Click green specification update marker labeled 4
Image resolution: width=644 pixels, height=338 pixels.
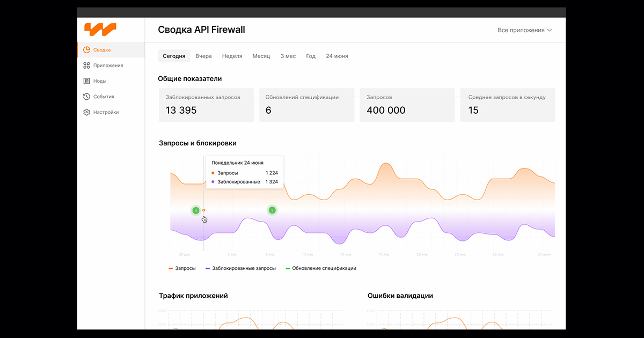click(x=196, y=210)
